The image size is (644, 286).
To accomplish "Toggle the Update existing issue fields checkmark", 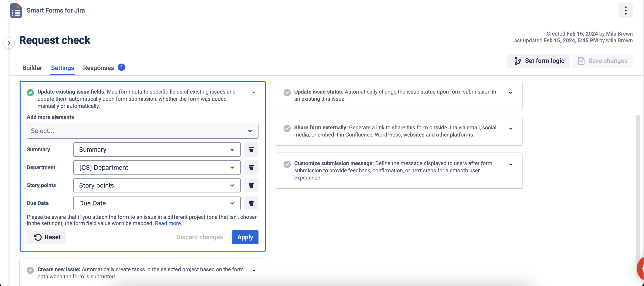I will pos(30,93).
